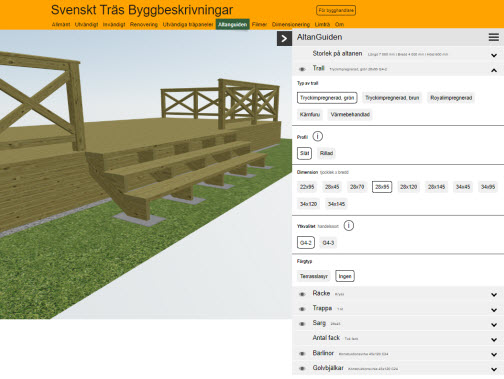This screenshot has height=379, width=504.
Task: Expand the Antal fack section
Action: (x=494, y=340)
